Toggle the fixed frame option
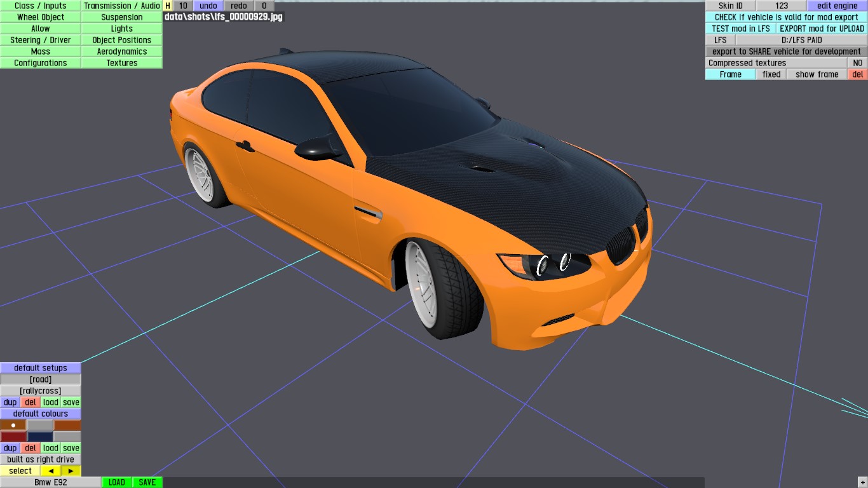 pos(771,74)
